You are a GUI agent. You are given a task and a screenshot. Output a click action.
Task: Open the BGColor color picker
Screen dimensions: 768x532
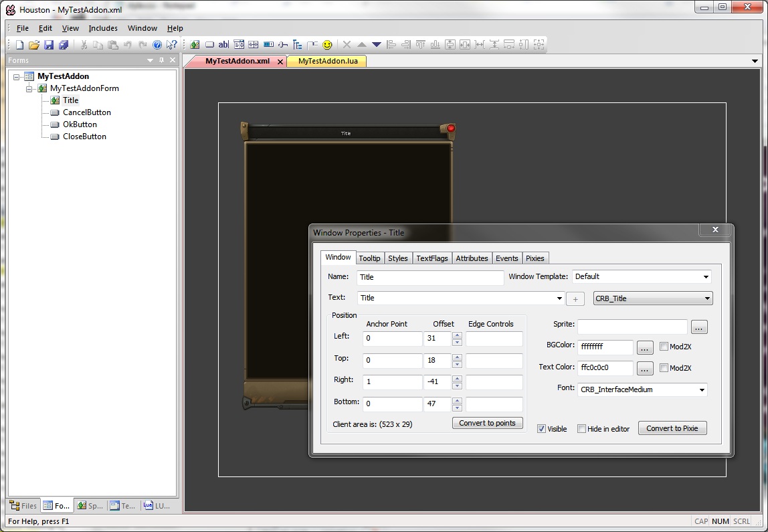644,347
